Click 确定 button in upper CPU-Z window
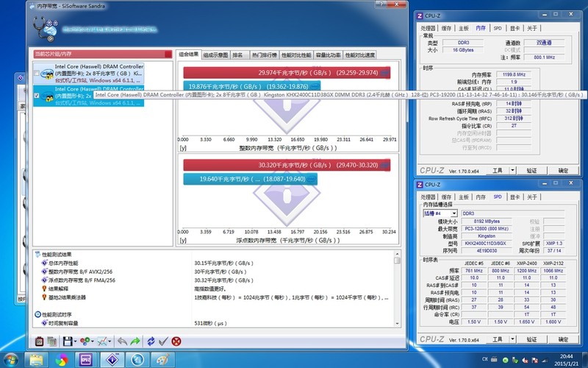The height and width of the screenshot is (368, 588). pos(563,171)
